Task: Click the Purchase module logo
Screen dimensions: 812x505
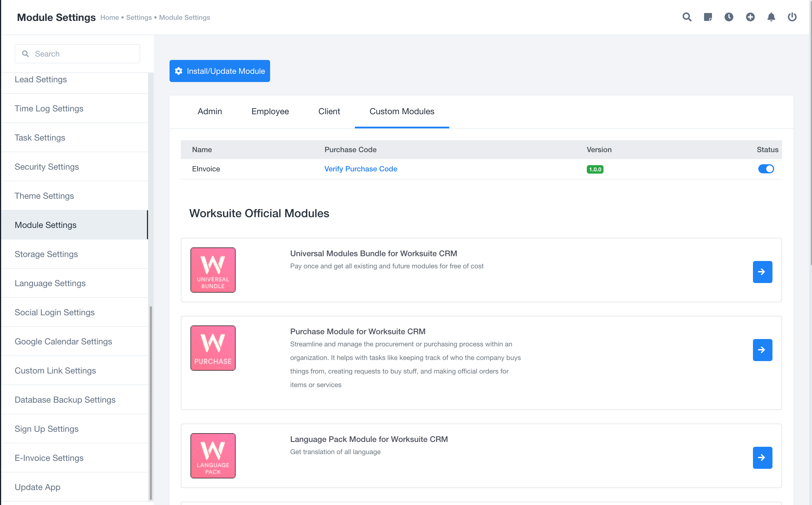Action: click(x=213, y=348)
